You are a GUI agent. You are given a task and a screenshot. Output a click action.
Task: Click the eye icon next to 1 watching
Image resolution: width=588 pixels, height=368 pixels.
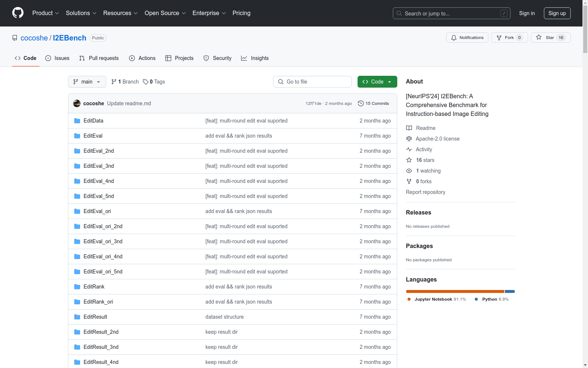tap(409, 171)
